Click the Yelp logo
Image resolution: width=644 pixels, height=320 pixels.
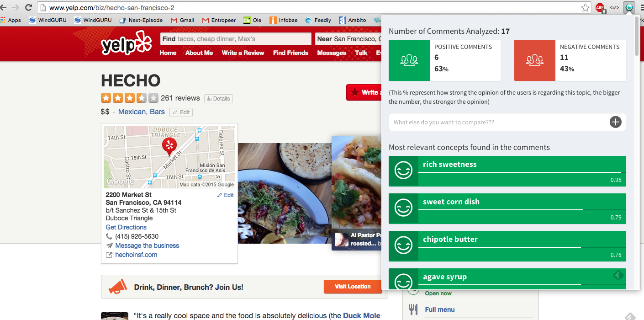(x=126, y=44)
